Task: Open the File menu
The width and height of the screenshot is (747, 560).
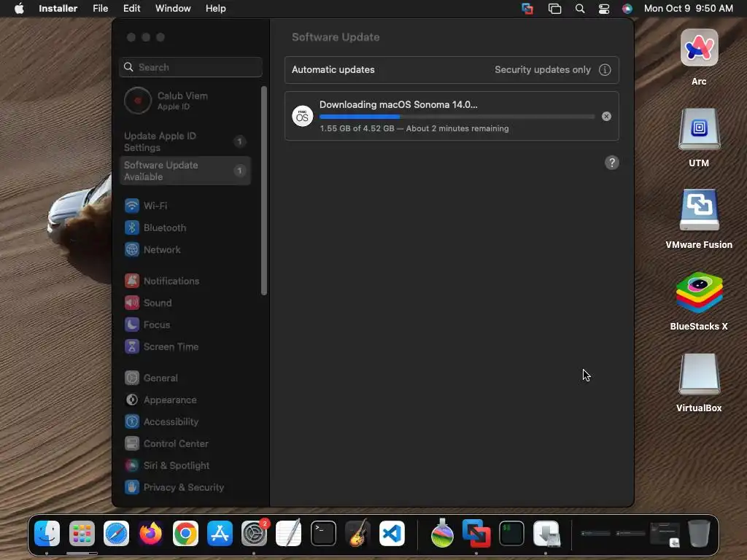Action: (100, 9)
